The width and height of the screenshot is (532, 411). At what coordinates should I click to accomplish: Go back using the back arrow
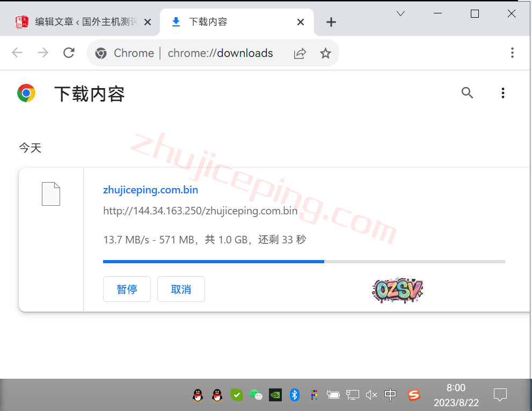tap(17, 53)
